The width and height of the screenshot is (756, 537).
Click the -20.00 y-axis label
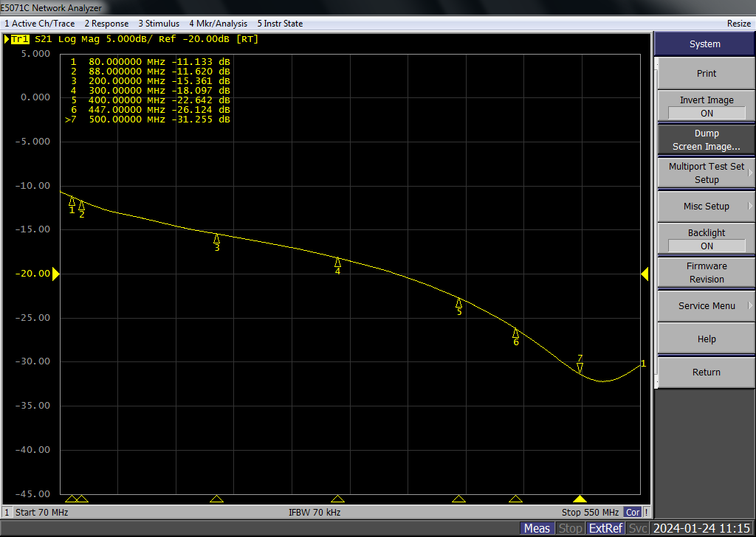(x=32, y=274)
